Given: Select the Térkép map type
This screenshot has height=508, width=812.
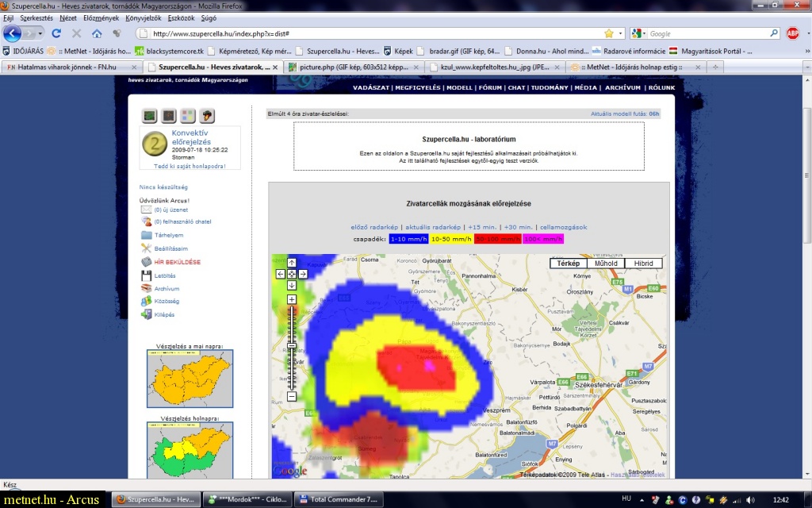Looking at the screenshot, I should click(x=569, y=264).
